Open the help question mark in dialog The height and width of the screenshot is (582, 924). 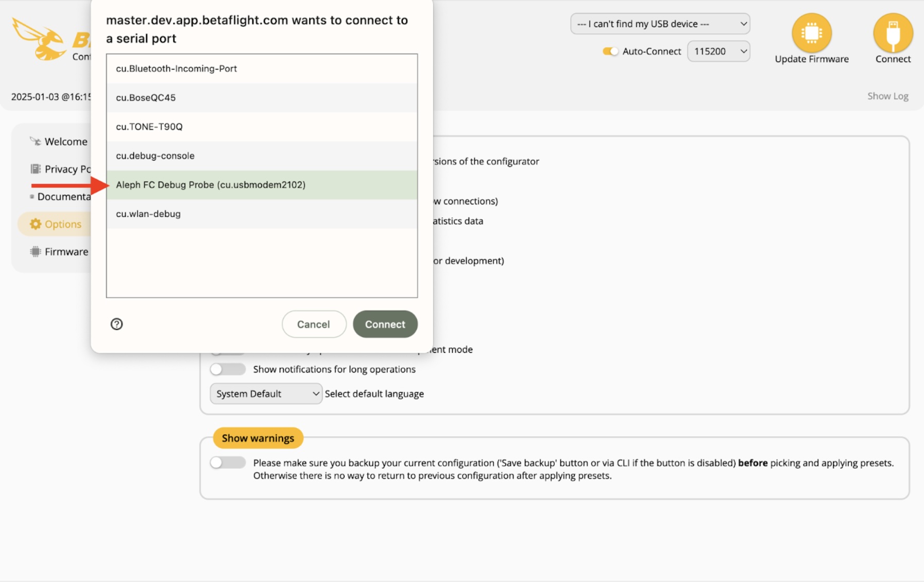click(116, 324)
